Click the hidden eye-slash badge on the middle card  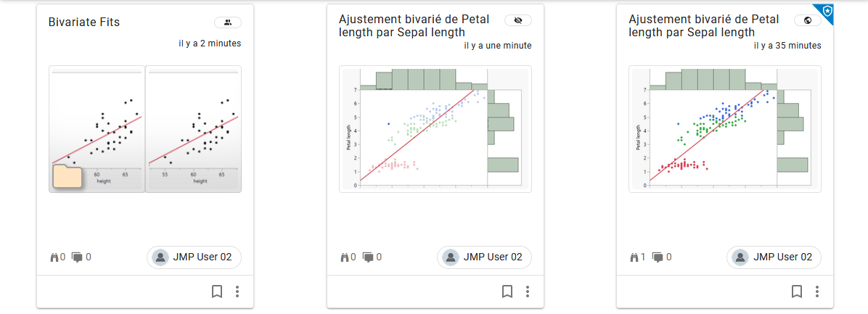coord(517,20)
